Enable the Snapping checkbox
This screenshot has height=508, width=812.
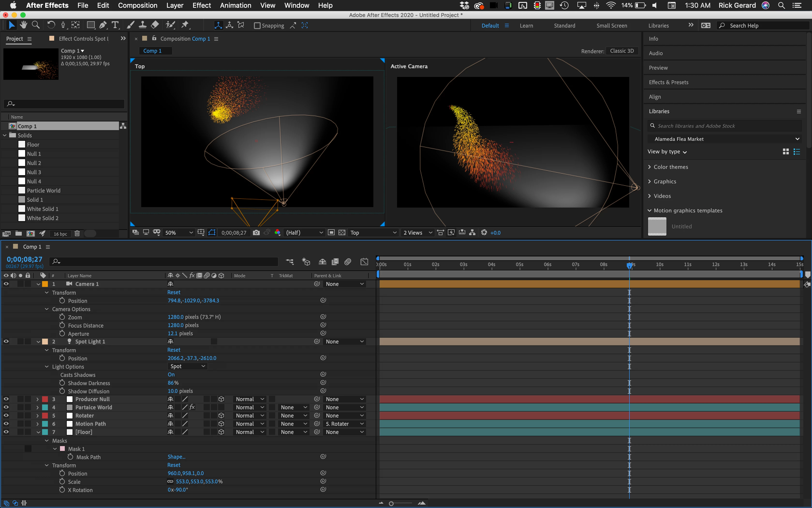click(x=257, y=26)
